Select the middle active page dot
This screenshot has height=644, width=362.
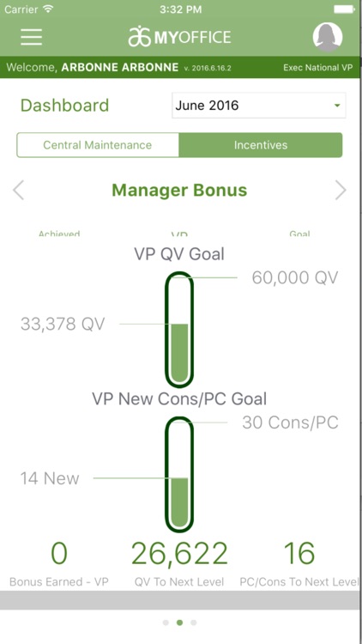[180, 623]
